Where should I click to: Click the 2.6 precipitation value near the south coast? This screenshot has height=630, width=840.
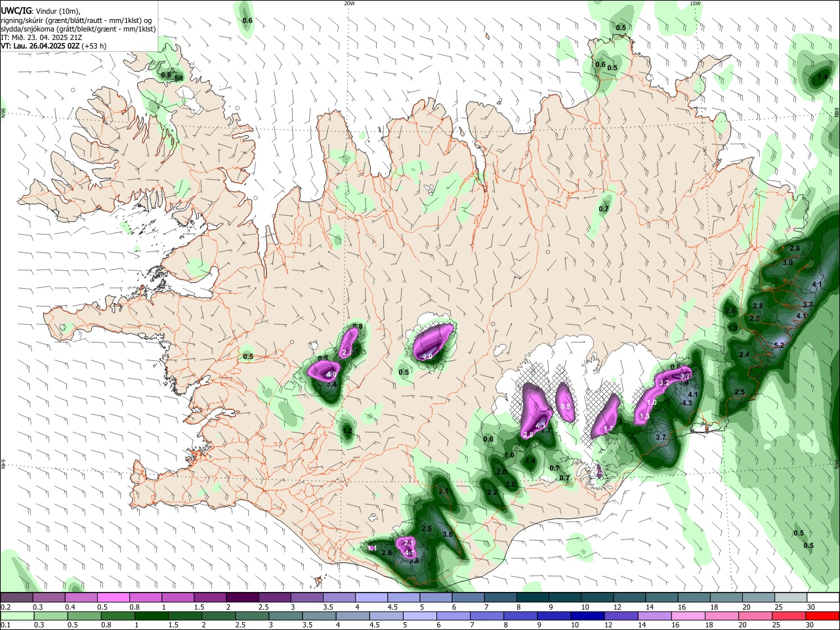click(387, 553)
